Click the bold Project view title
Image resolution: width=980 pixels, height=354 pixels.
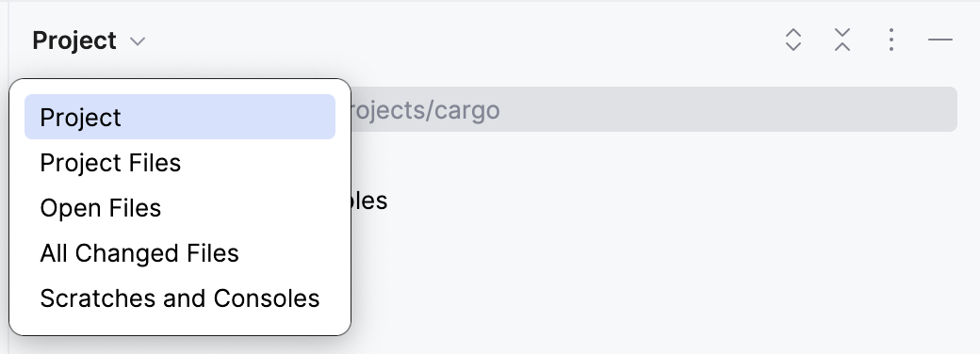click(74, 40)
